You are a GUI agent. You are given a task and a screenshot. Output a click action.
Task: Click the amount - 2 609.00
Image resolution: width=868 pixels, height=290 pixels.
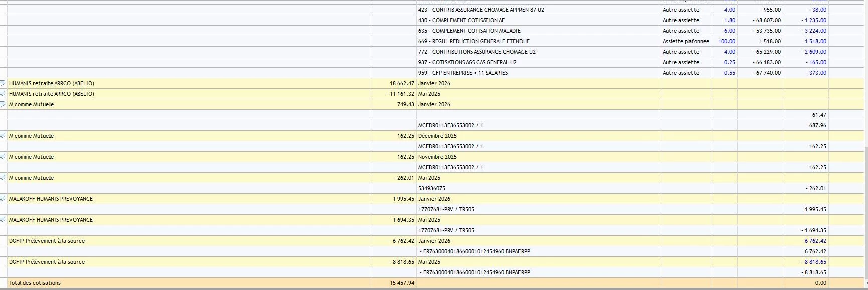[x=814, y=52]
